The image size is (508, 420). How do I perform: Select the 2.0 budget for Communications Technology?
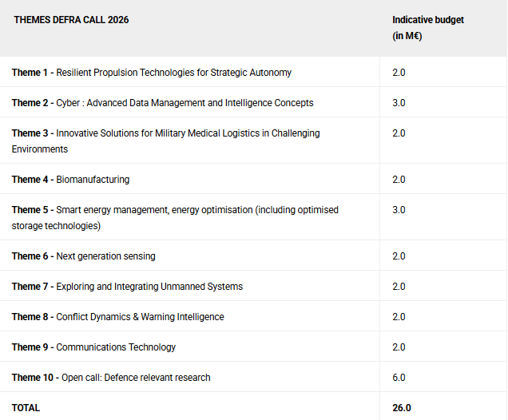coord(399,347)
